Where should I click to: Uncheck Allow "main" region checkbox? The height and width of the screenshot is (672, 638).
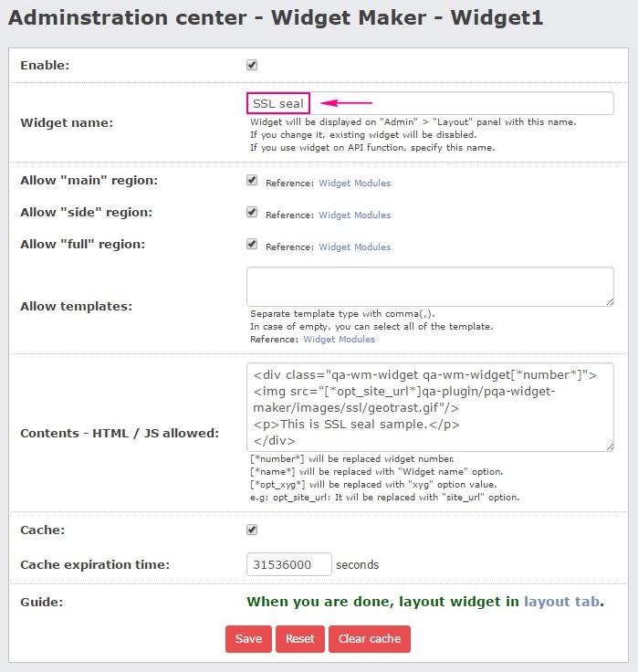coord(252,181)
